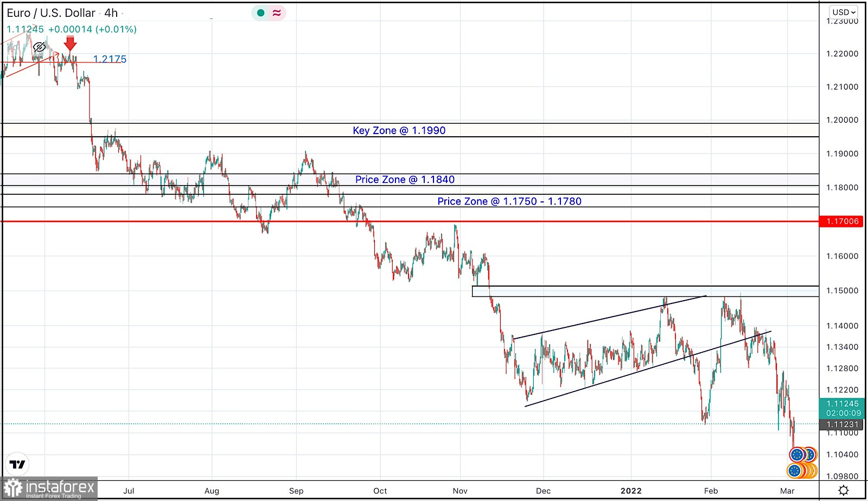Viewport: 868px width, 501px height.
Task: Click the Dec label on time axis
Action: pyautogui.click(x=543, y=491)
